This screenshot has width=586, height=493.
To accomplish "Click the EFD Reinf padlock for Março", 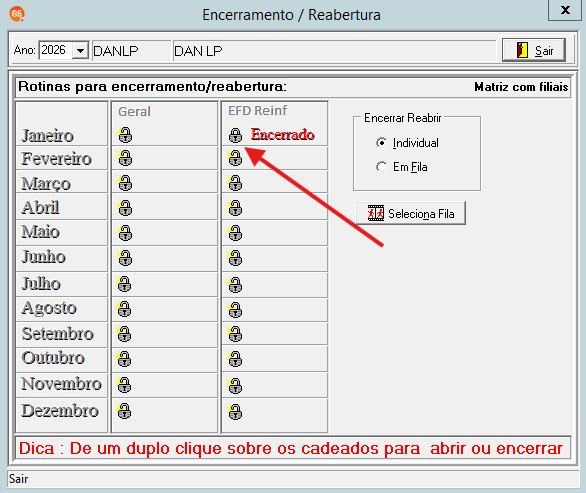I will pos(235,183).
